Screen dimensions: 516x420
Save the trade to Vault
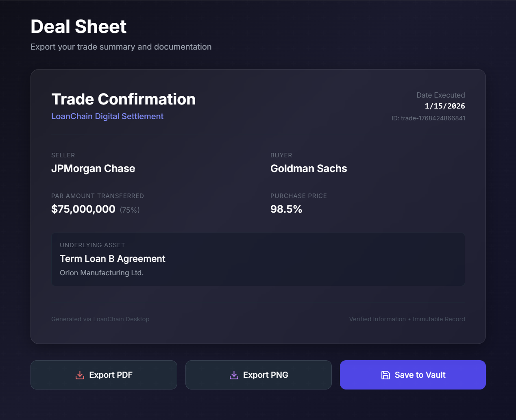pos(413,375)
